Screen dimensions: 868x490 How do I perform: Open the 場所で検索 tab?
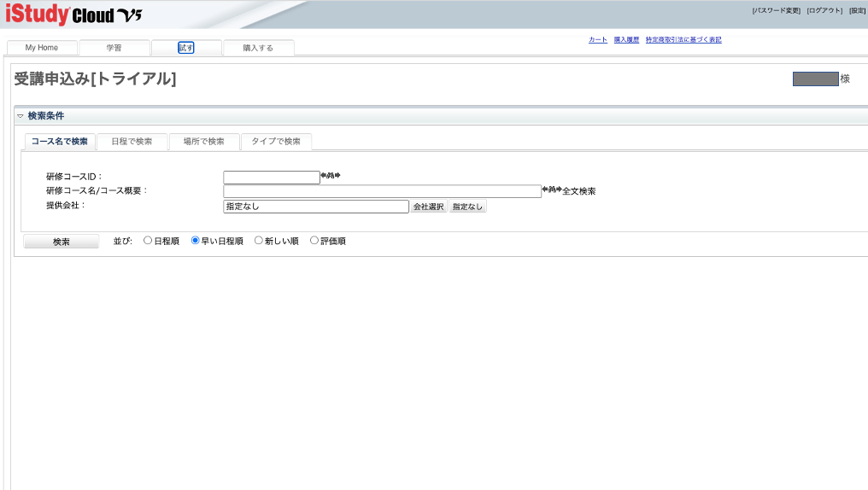coord(203,142)
